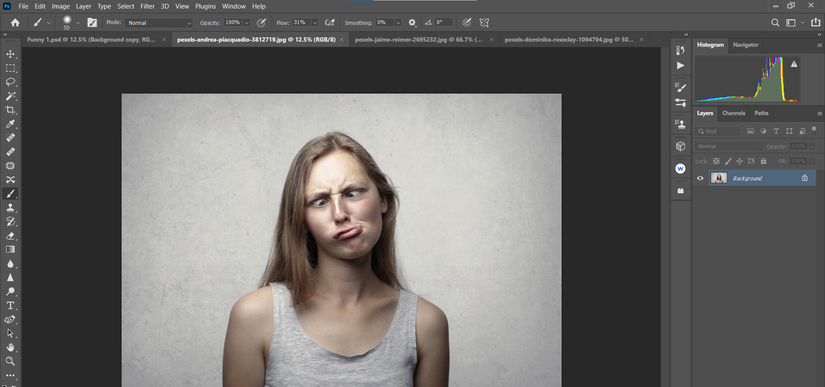Select the Blur tool
Screen dimensions: 825x387
[10, 263]
